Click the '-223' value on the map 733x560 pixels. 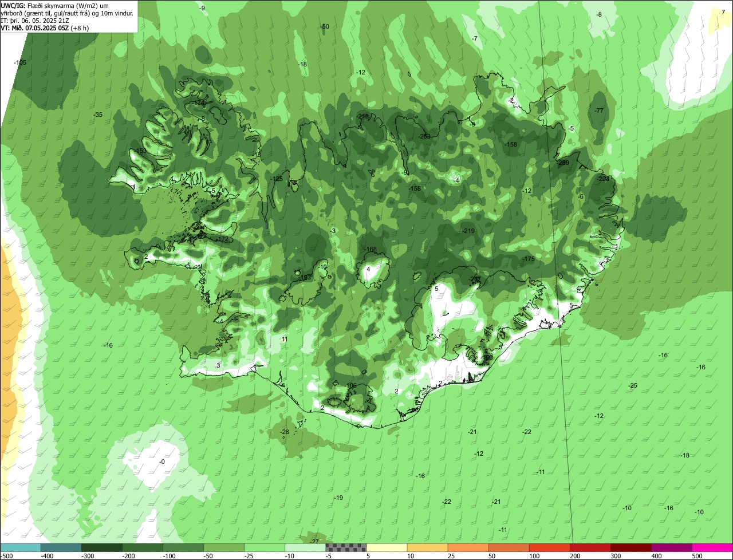point(604,179)
